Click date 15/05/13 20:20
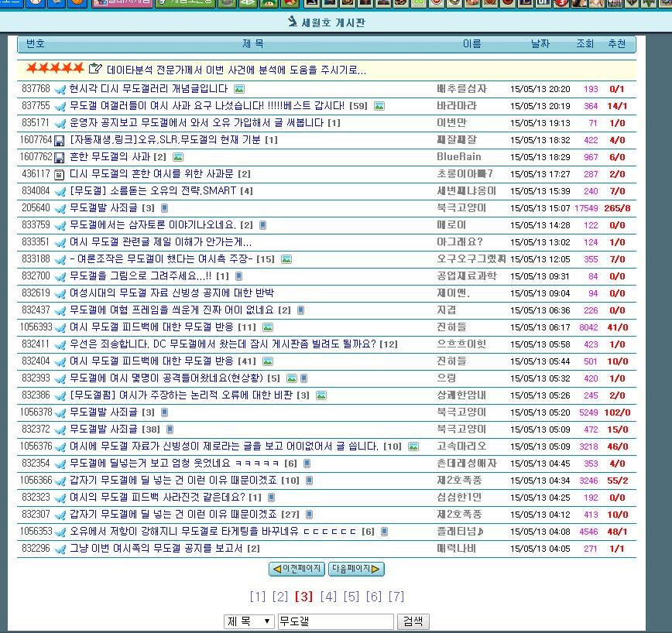Viewport: 672px width, 633px height. pos(540,89)
